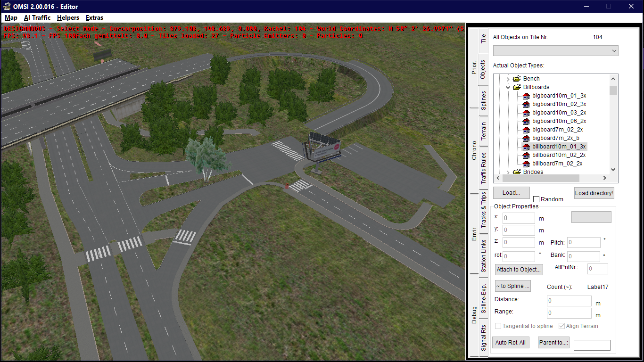Enable the Random checkbox
644x362 pixels.
(536, 199)
